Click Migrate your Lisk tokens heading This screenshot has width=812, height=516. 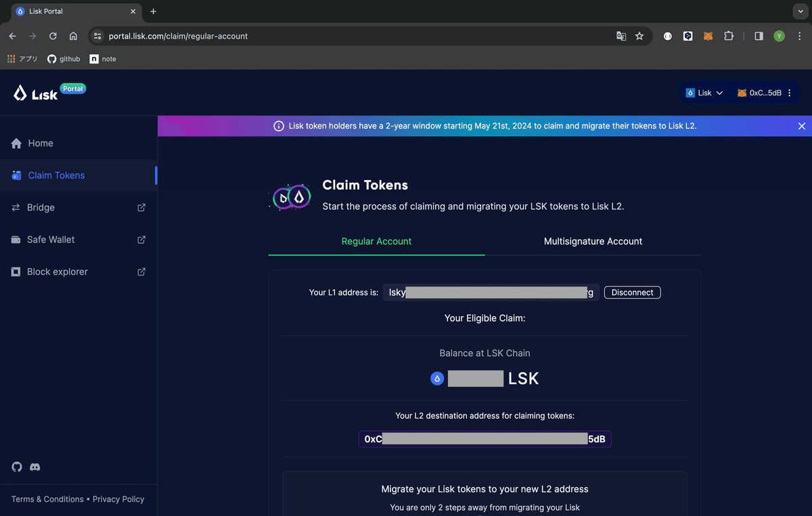click(x=484, y=489)
